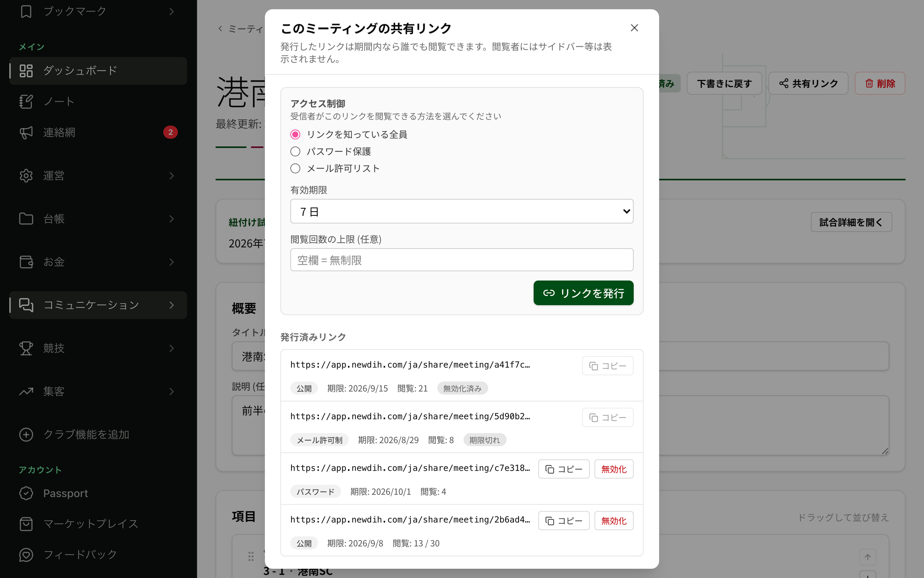The width and height of the screenshot is (924, 578).
Task: Click the Passport badge check icon
Action: tap(26, 493)
